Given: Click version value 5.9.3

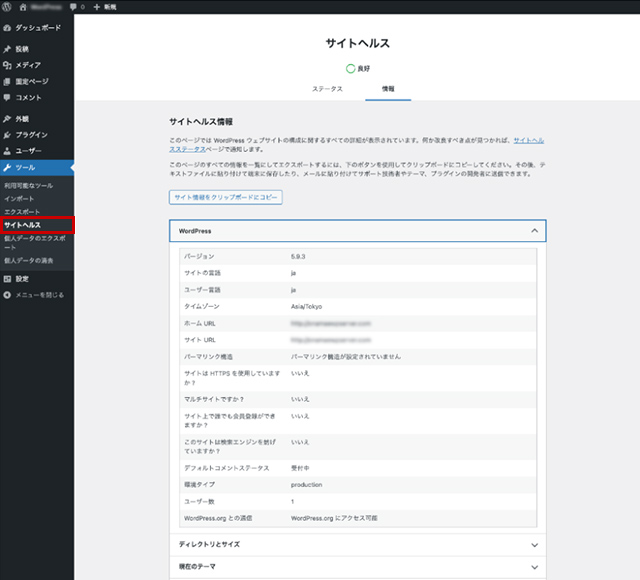Looking at the screenshot, I should [298, 256].
